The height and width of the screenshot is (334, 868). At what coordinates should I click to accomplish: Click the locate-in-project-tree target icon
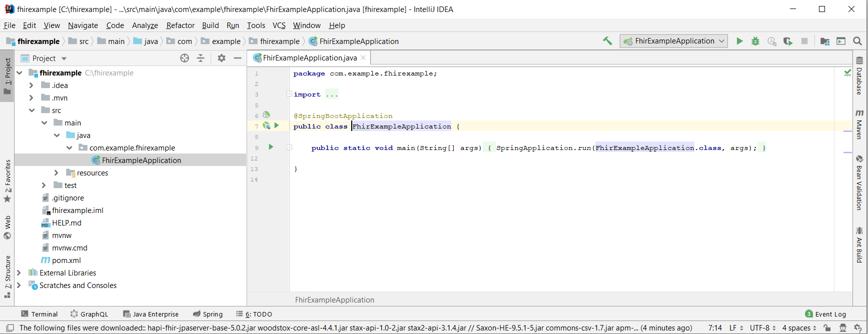tap(185, 58)
